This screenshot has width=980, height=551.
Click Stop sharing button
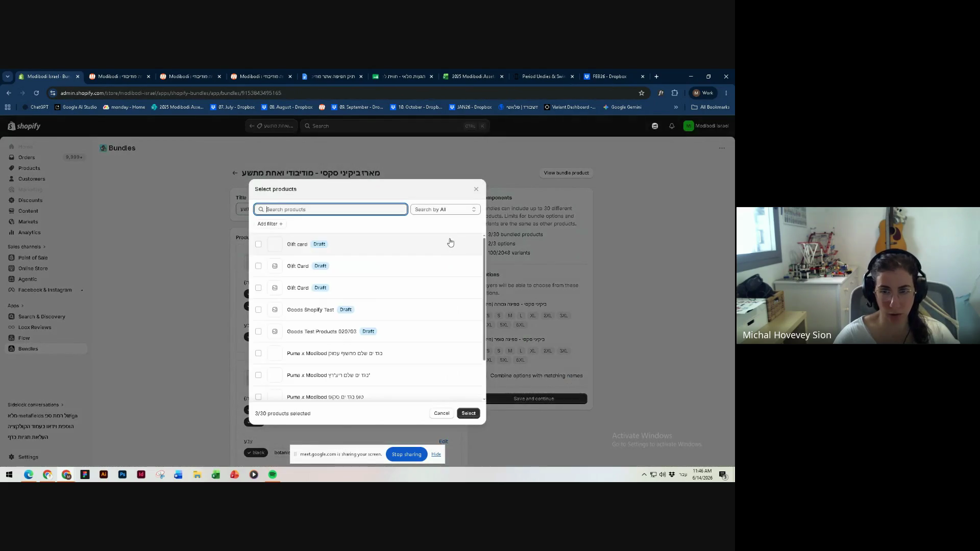(406, 454)
